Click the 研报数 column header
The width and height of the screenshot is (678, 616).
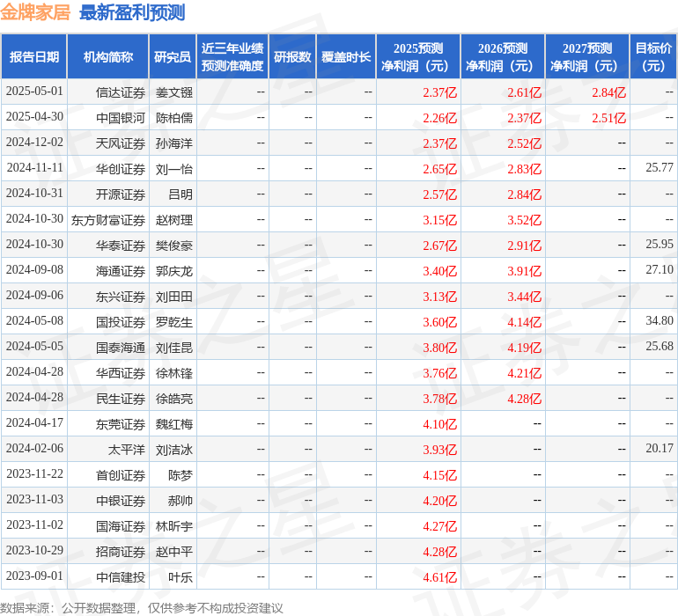(x=292, y=56)
